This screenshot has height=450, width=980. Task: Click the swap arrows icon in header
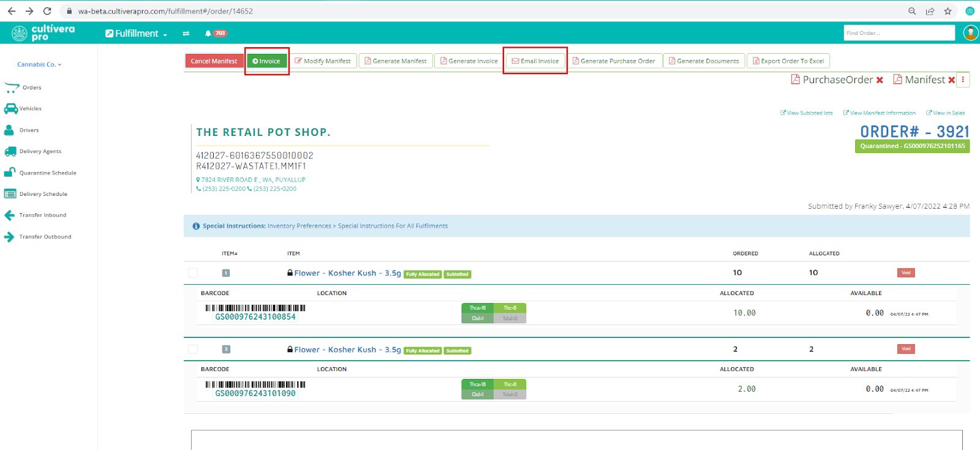click(x=186, y=34)
